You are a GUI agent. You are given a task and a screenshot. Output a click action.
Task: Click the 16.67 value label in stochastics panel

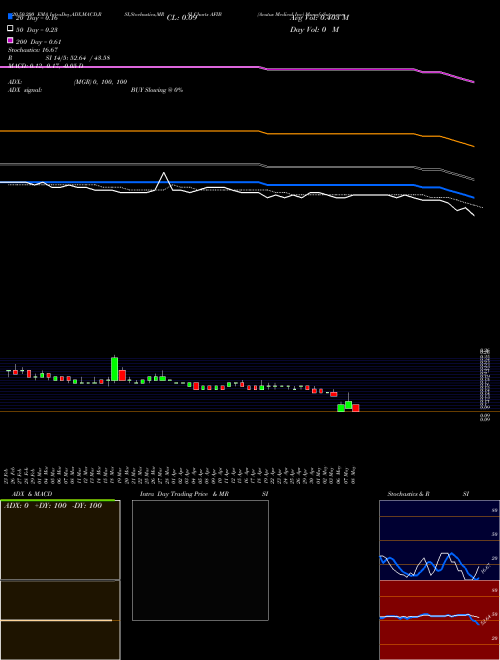(x=486, y=568)
